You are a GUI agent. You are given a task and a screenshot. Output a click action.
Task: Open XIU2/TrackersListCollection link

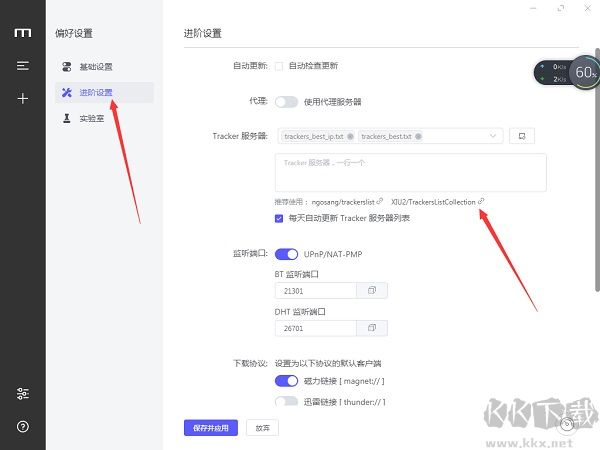click(437, 202)
